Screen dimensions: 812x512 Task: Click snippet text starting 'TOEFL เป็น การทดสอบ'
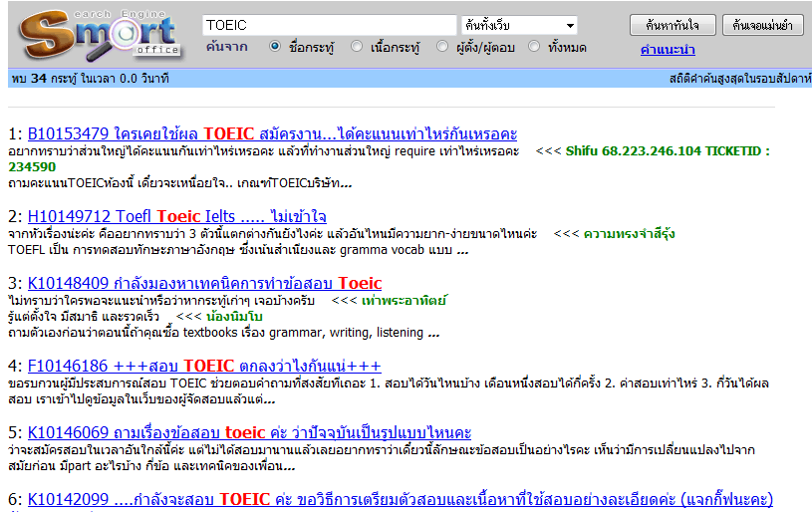[x=238, y=250]
